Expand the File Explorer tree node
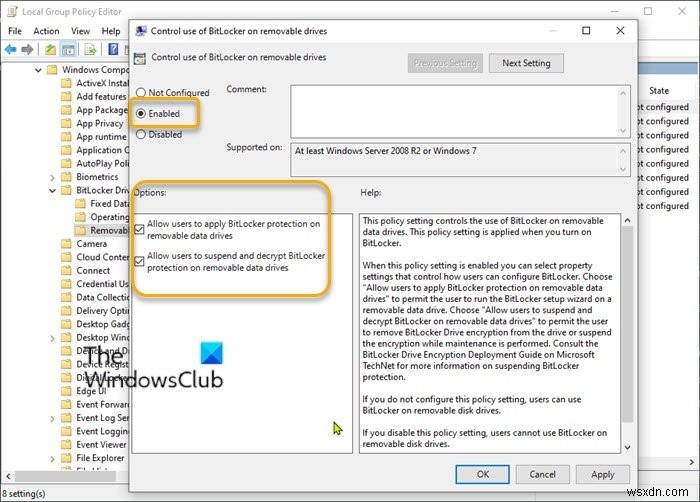This screenshot has width=700, height=502. pos(52,459)
